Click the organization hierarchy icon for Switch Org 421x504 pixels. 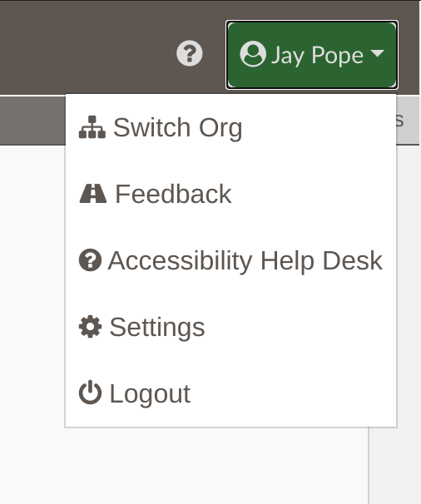(x=92, y=127)
